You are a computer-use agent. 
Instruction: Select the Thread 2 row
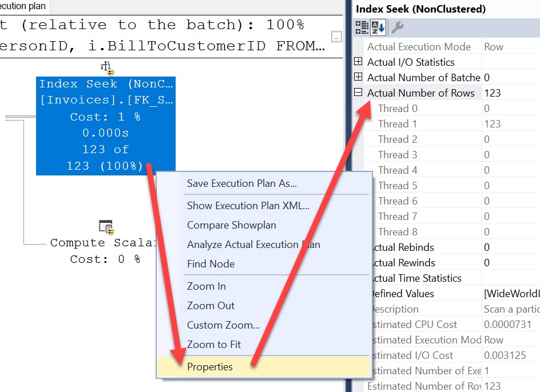coord(452,139)
